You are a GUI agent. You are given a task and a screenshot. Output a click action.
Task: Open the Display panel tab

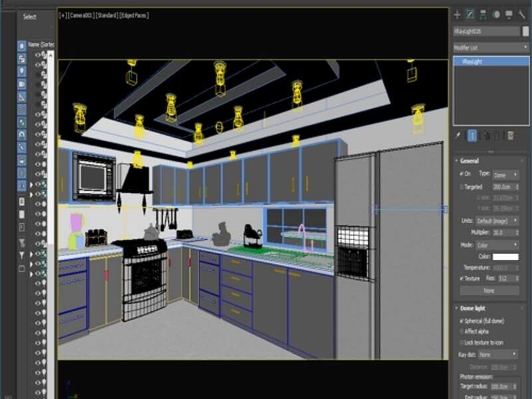click(x=509, y=14)
